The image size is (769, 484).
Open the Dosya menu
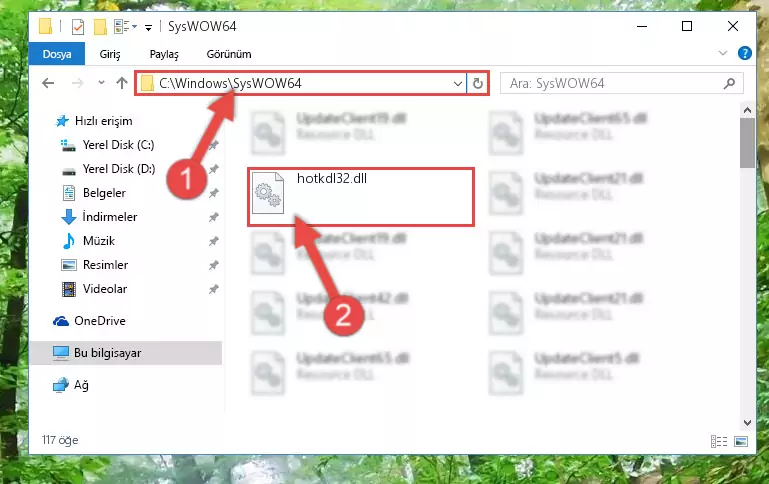57,54
